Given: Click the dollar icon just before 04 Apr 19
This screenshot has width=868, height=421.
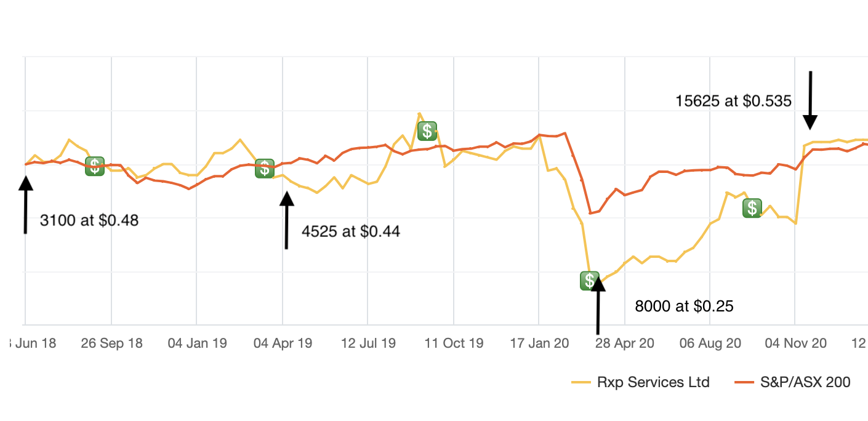Looking at the screenshot, I should [x=265, y=167].
